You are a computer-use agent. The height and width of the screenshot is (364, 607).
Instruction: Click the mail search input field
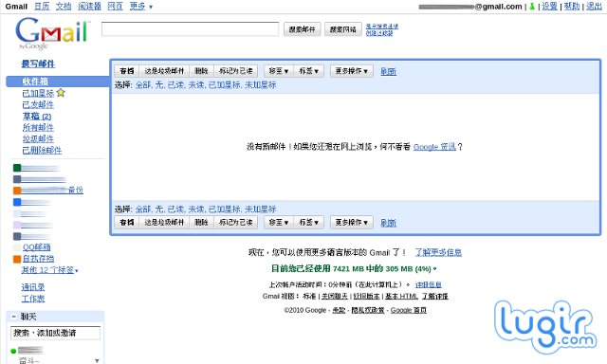[x=190, y=29]
